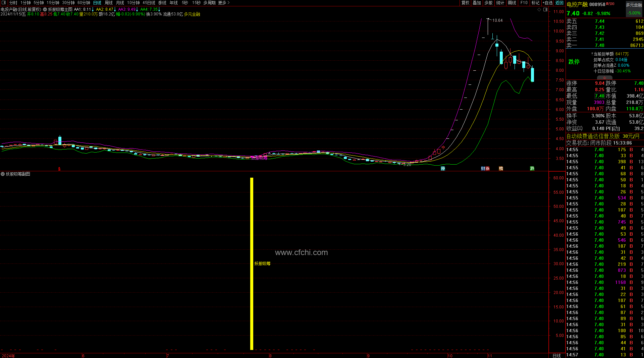644x358 pixels.
Task: Add stock with +自选 button
Action: click(547, 3)
